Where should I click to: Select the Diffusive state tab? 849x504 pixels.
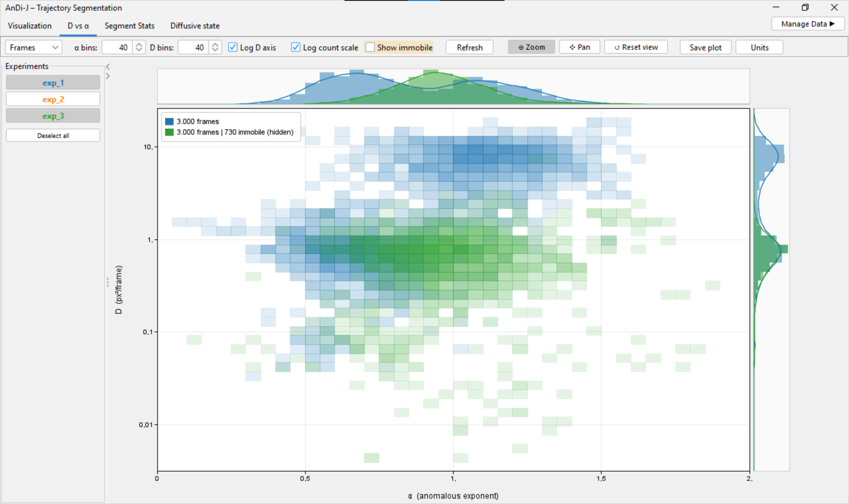pos(195,26)
